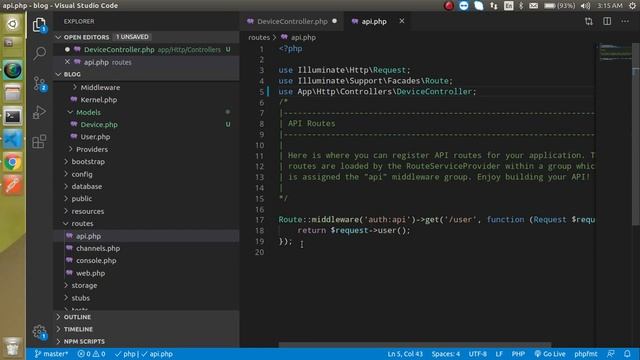Close api.php in Open Editors list
Image resolution: width=640 pixels, height=360 pixels.
coord(67,62)
